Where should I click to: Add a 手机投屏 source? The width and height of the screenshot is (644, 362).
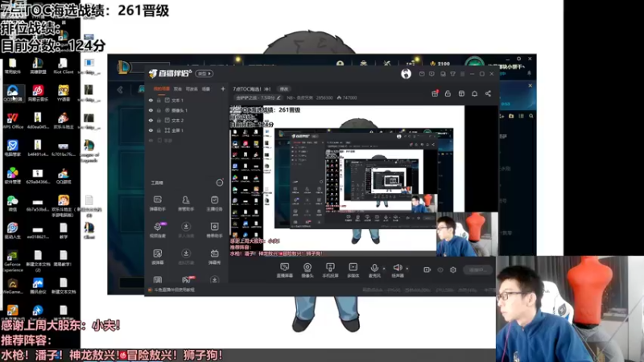[330, 270]
